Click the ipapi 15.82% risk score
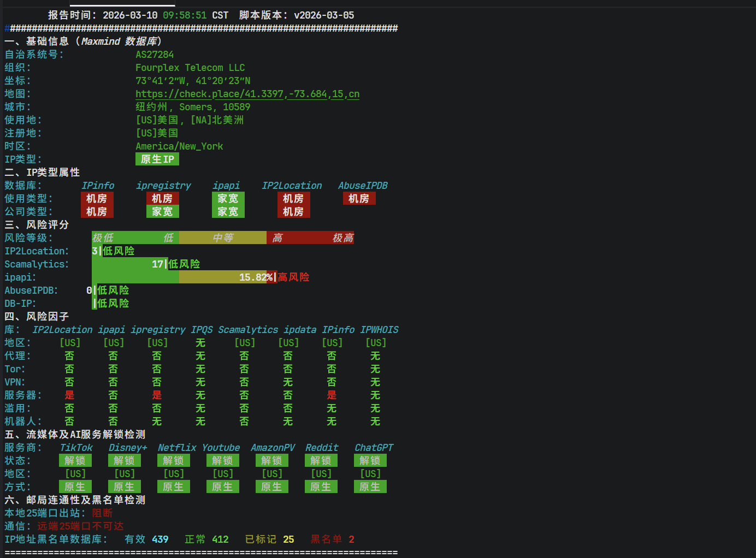The width and height of the screenshot is (756, 558). pyautogui.click(x=256, y=277)
